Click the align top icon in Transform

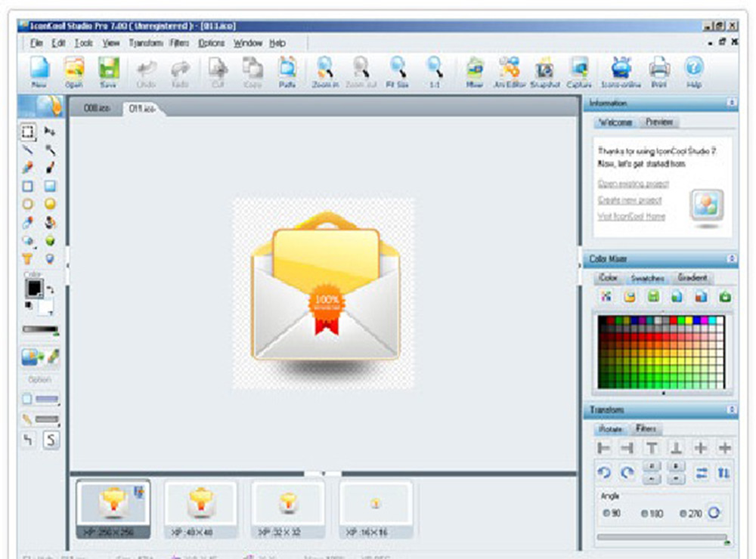(652, 448)
